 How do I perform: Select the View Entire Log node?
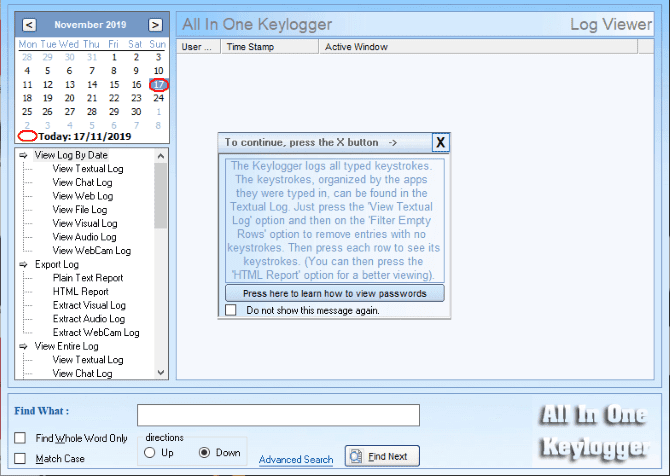[67, 346]
